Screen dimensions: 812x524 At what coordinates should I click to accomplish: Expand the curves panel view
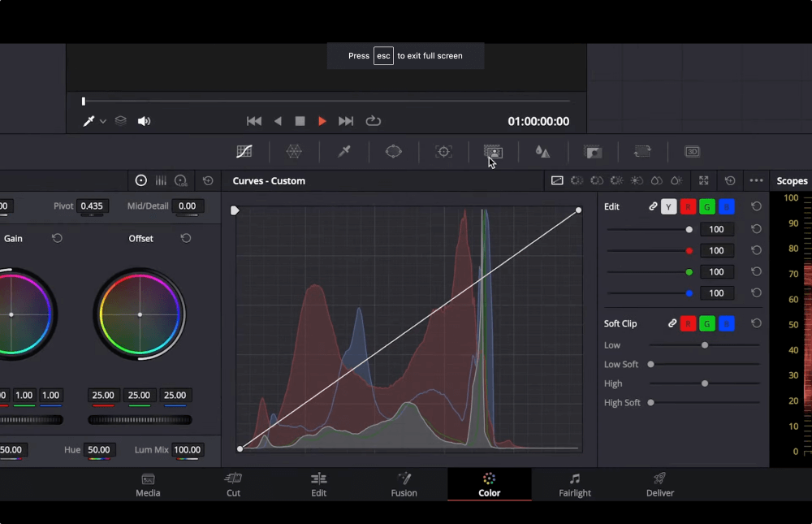pos(703,180)
